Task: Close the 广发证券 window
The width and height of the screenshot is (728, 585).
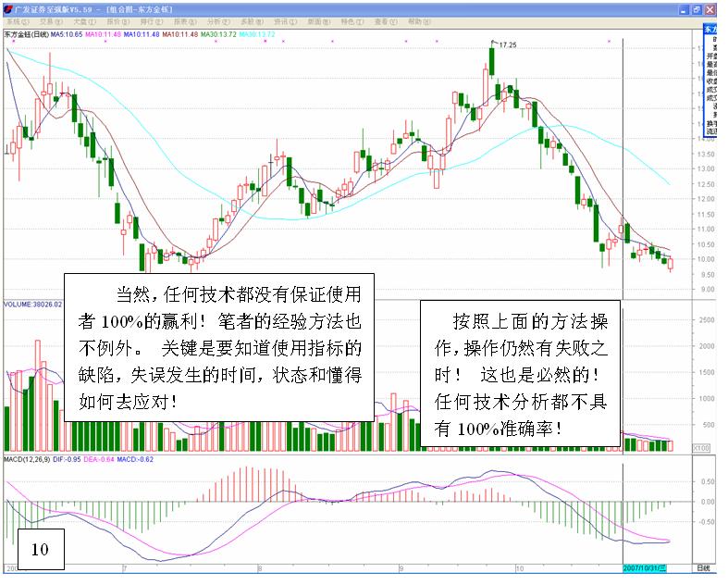Action: [x=709, y=10]
